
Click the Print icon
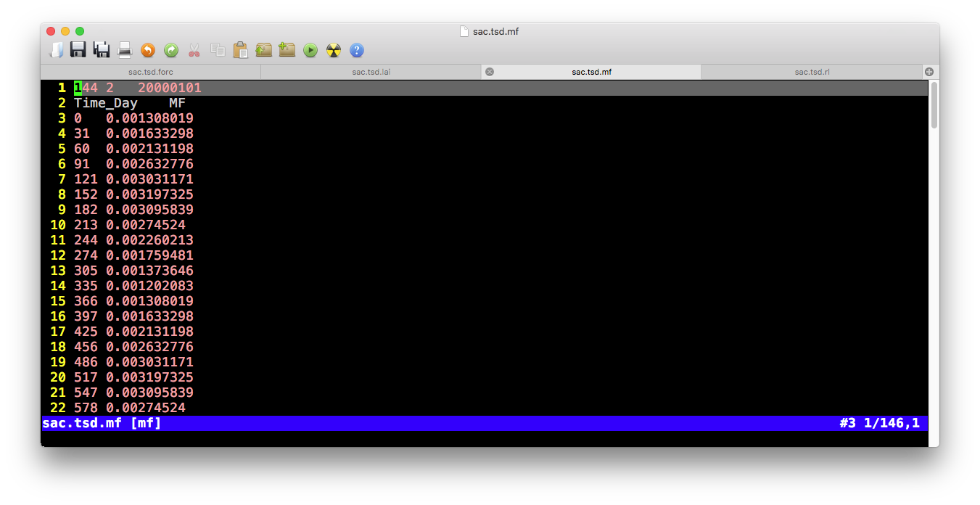pos(125,50)
